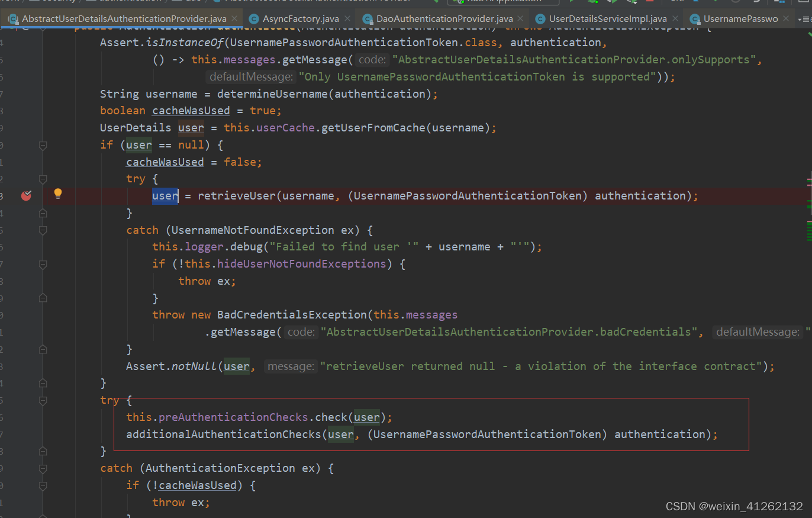812x518 pixels.
Task: Open the UsernamePasswo… editor tab
Action: (x=740, y=19)
